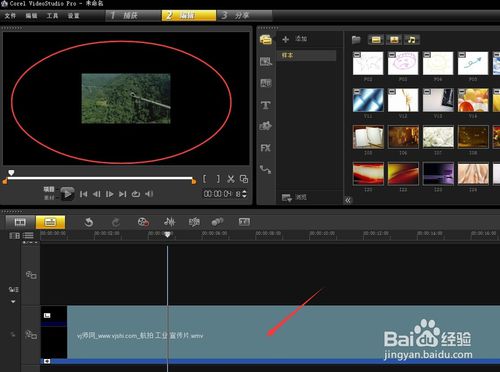Toggle showing photos in library

point(394,40)
